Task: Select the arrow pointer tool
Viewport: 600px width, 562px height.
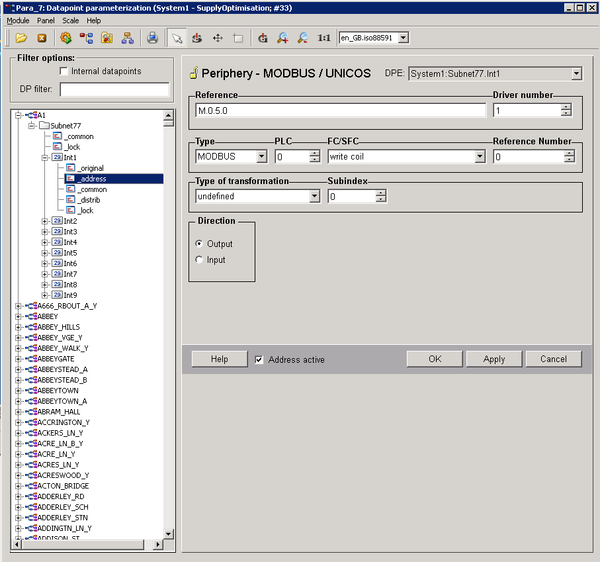Action: tap(176, 38)
